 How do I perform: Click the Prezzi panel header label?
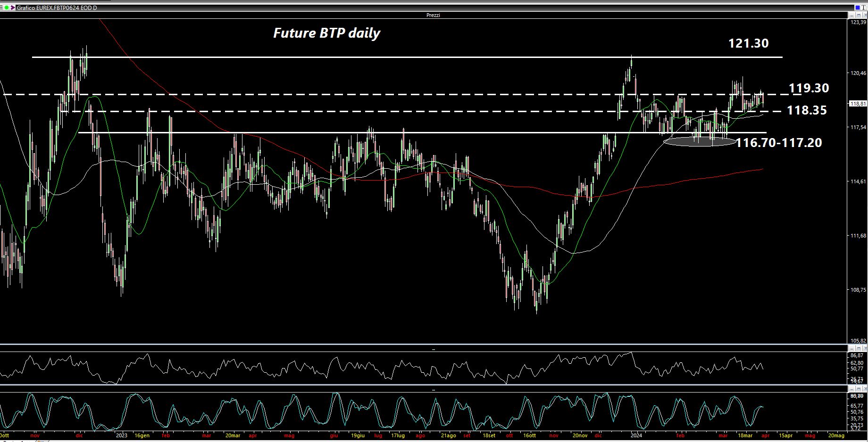point(433,15)
